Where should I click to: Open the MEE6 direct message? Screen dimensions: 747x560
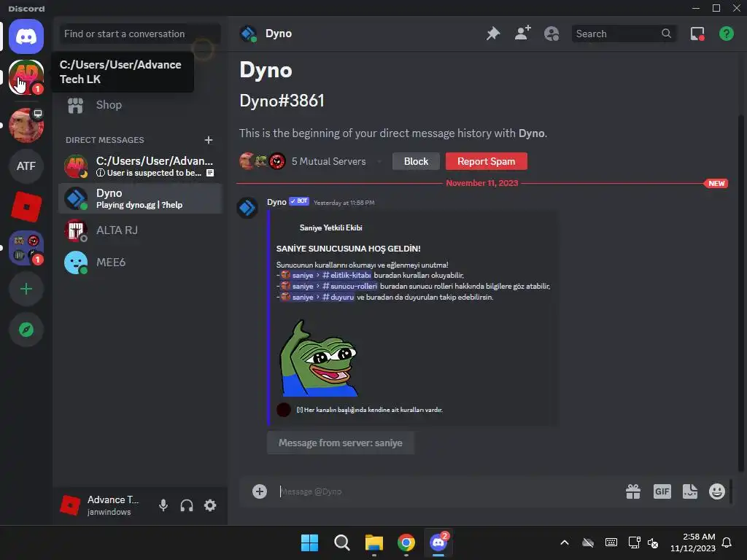click(140, 262)
